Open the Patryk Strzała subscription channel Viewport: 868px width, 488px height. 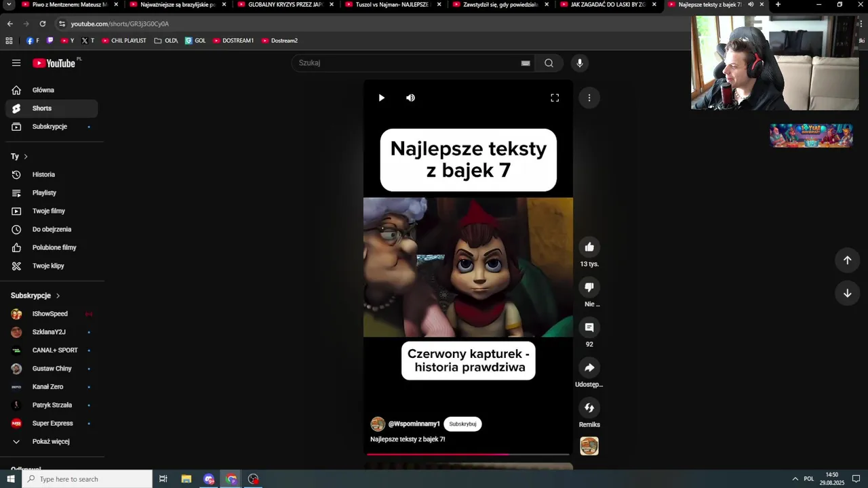[x=52, y=405]
